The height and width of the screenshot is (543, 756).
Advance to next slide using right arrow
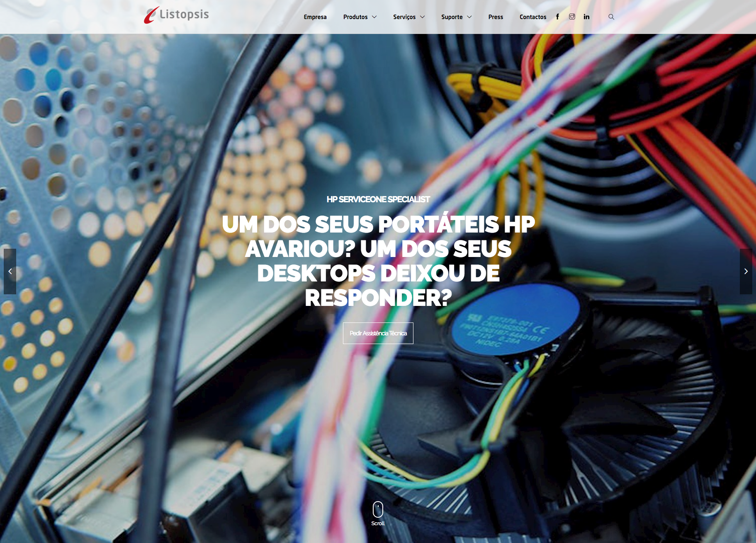(x=746, y=271)
